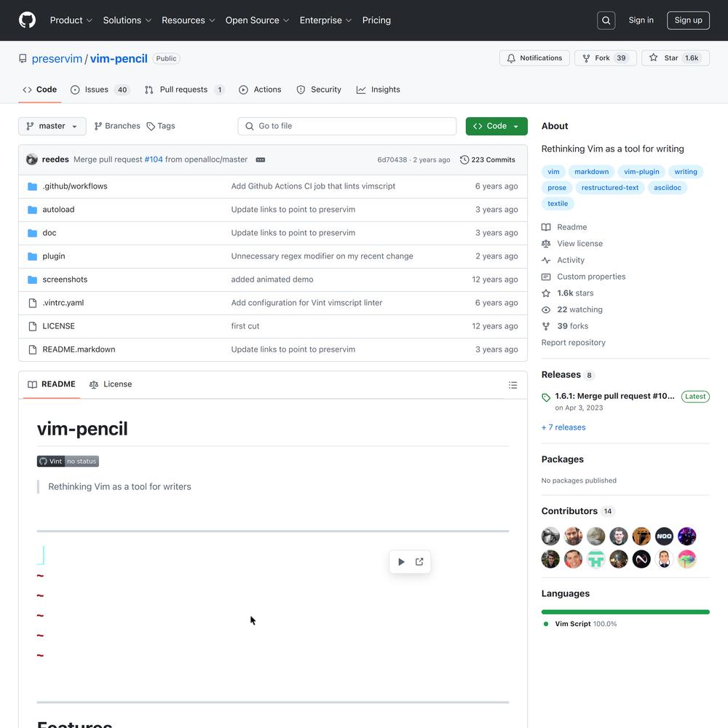View the 223 Commits history
This screenshot has width=728, height=728.
pyautogui.click(x=488, y=159)
